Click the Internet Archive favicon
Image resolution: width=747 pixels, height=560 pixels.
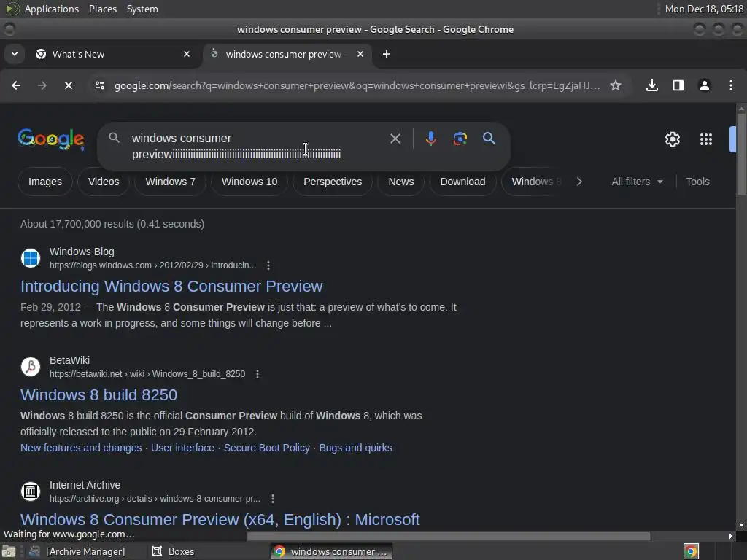pos(31,491)
